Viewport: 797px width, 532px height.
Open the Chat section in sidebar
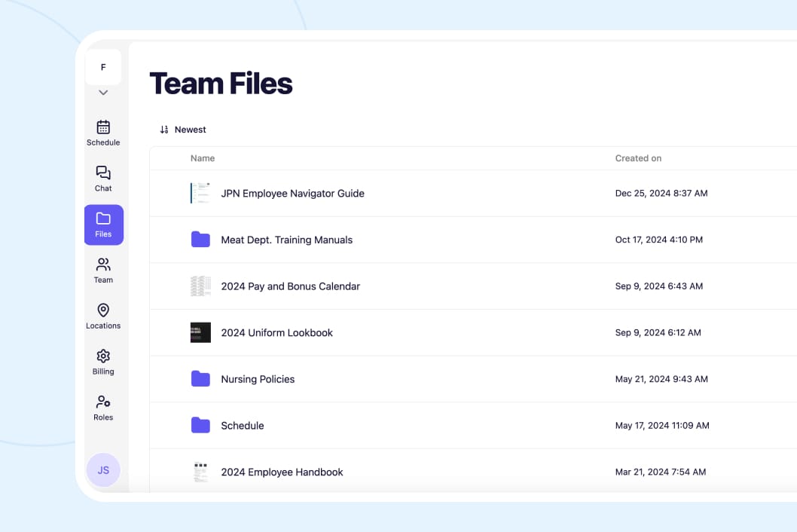[103, 179]
